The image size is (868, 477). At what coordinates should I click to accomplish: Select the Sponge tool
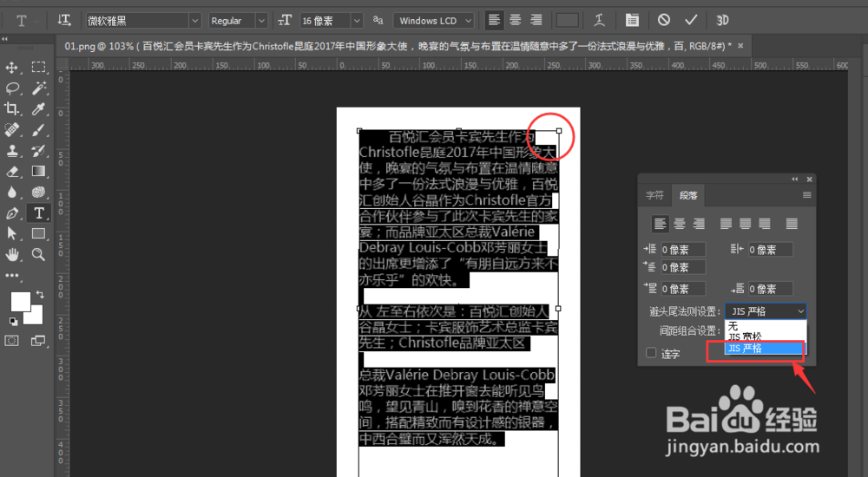pos(38,192)
